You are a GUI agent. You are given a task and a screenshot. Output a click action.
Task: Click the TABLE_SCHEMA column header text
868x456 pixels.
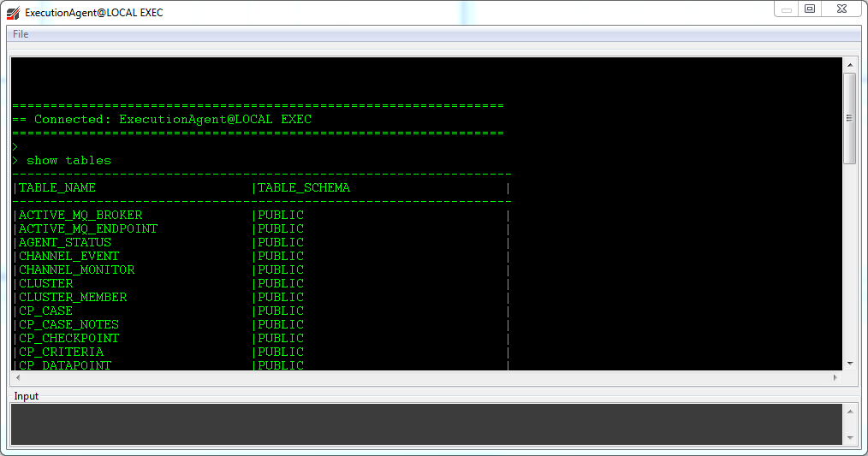coord(304,188)
